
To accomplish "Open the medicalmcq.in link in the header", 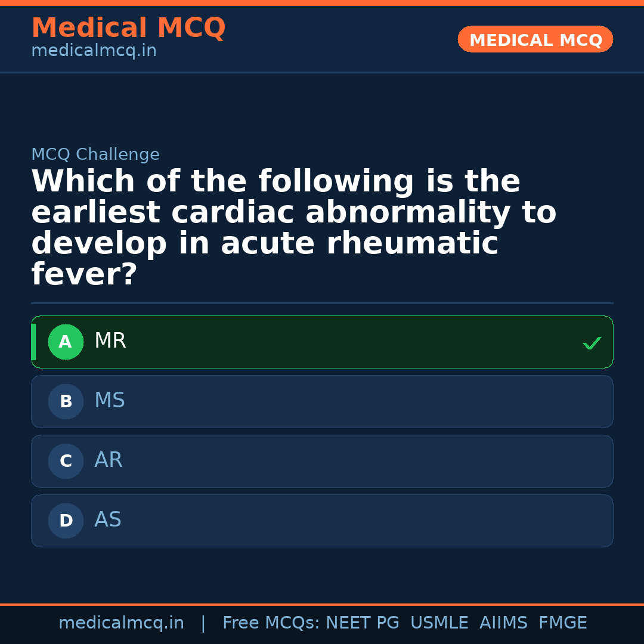I will click(94, 50).
